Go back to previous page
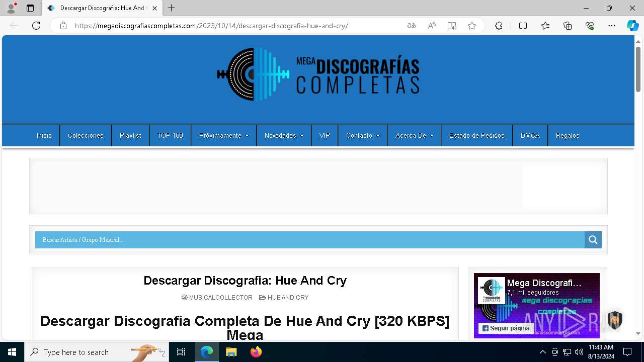The height and width of the screenshot is (362, 644). pos(14,26)
